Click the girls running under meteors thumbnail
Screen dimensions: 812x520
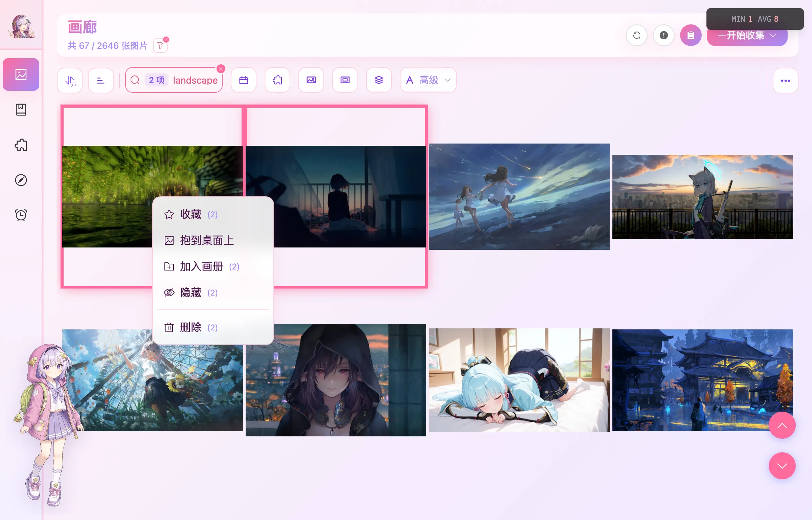[519, 197]
